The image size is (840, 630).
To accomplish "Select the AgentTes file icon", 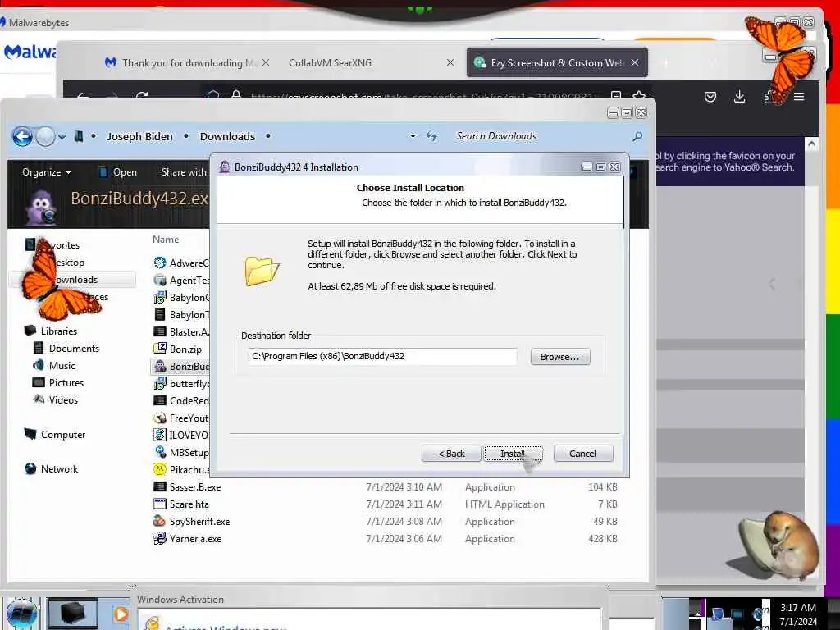I will (x=160, y=280).
